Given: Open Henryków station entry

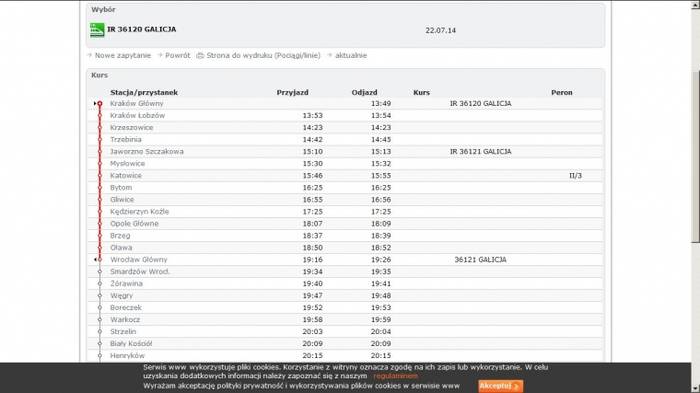Looking at the screenshot, I should tap(127, 356).
